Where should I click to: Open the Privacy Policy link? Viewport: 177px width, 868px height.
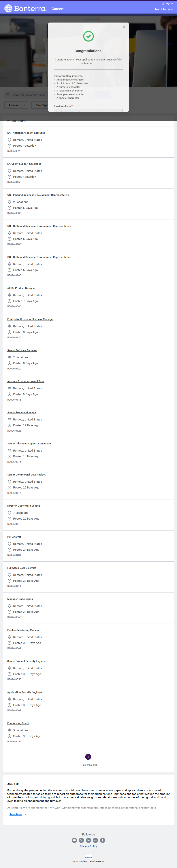88,846
